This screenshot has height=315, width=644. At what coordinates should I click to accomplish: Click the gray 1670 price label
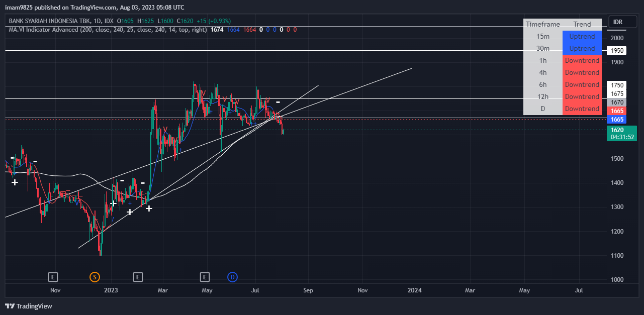[x=616, y=102]
